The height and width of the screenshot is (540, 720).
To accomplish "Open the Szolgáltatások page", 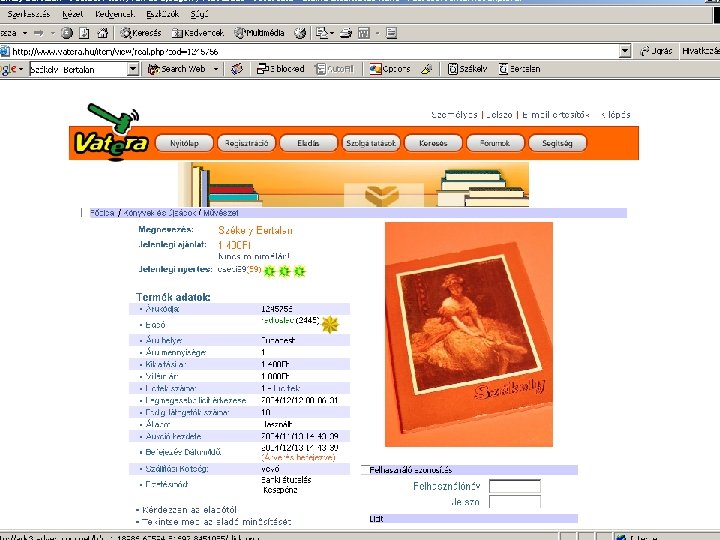I will (x=371, y=143).
